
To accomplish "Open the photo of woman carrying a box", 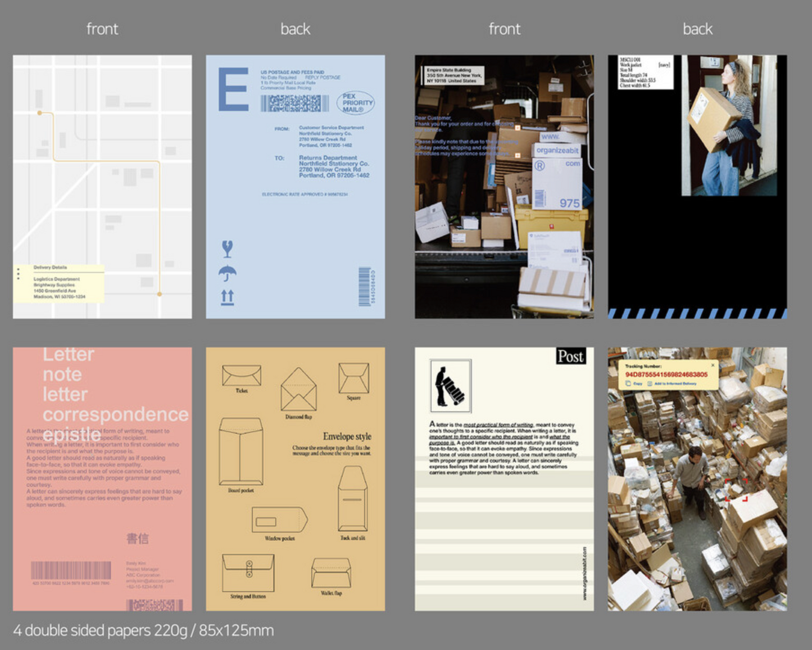I will pos(729,125).
